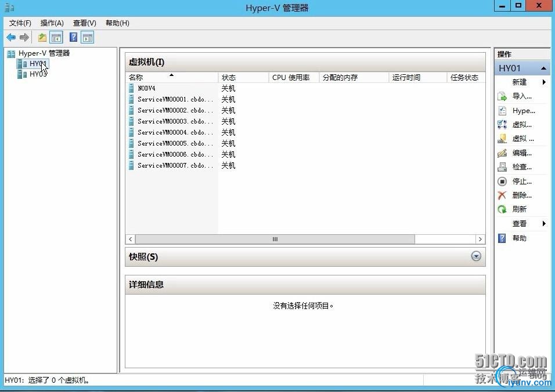Expand the 查看 submenu arrow in actions
This screenshot has width=555, height=392.
544,223
